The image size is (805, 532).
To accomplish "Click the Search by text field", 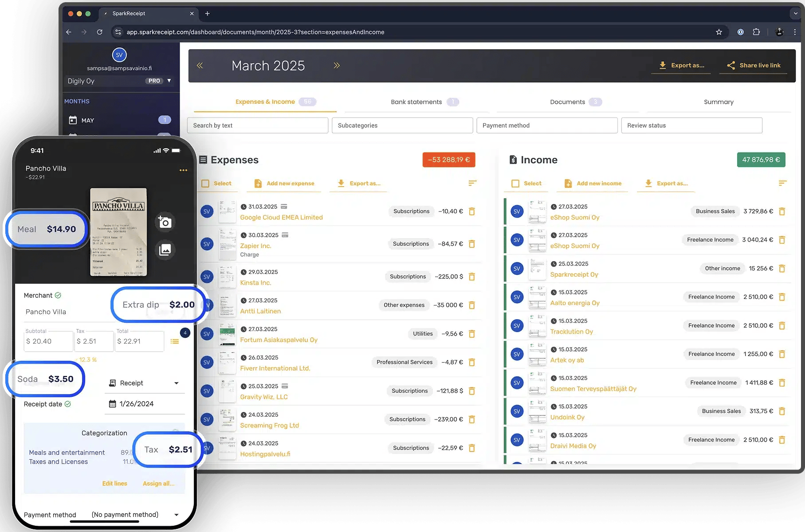I will (257, 125).
